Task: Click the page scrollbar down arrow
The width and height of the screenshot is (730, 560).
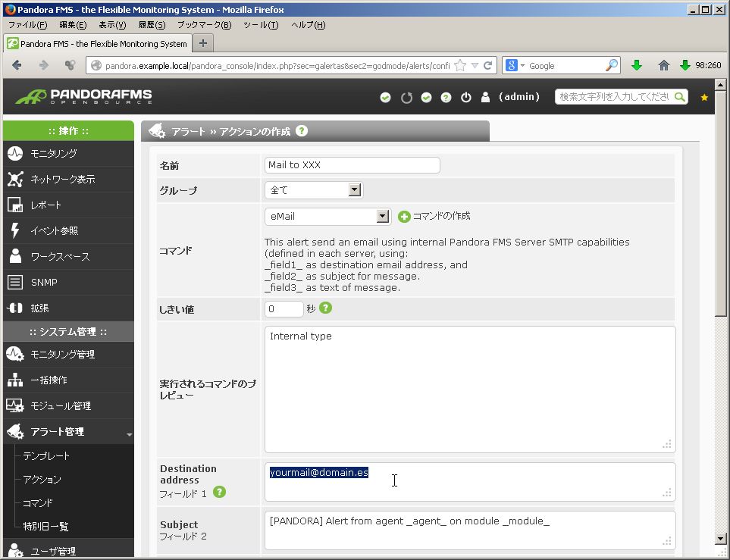Action: pos(720,539)
